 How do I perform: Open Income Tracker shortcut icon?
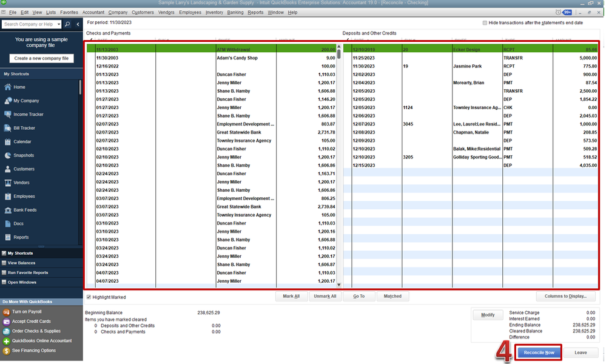[x=8, y=115]
